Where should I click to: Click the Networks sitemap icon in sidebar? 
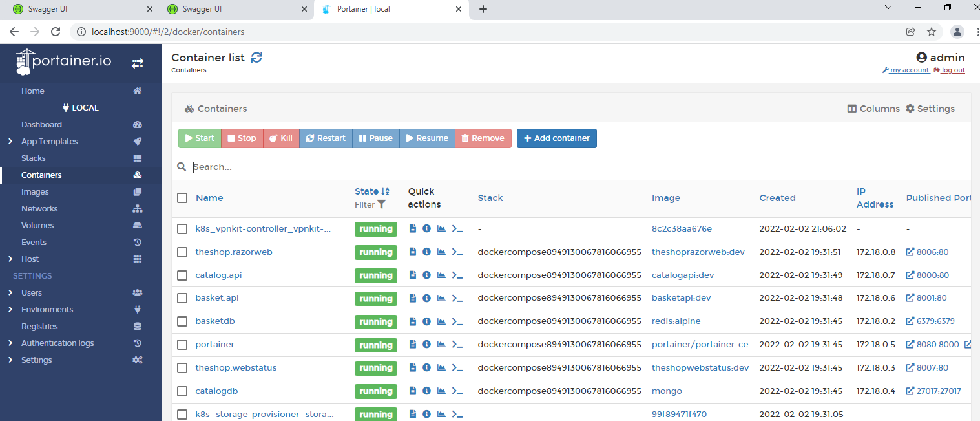click(x=137, y=209)
